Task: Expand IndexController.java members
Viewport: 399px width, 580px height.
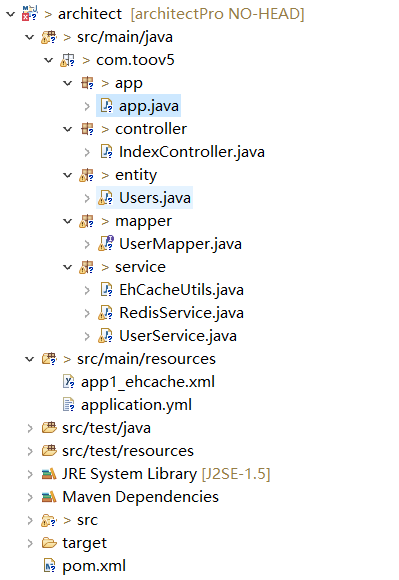Action: coord(87,152)
